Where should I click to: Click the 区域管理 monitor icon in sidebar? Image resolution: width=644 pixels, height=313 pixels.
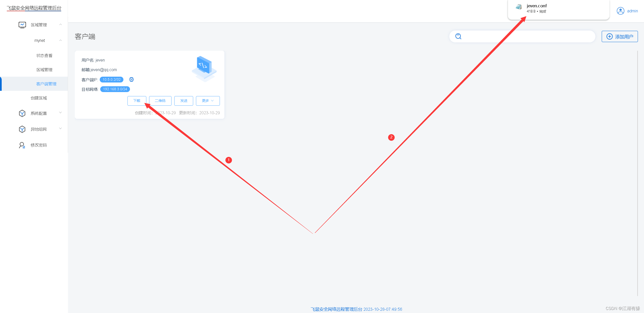point(22,25)
